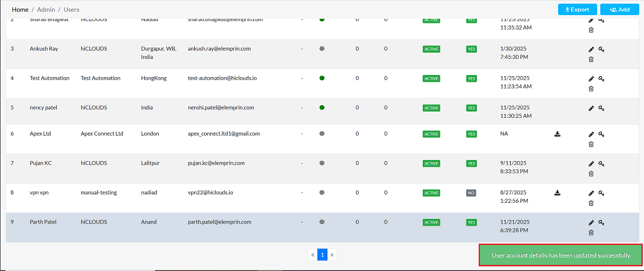The height and width of the screenshot is (271, 644).
Task: Click the NO badge in vpn vpn row
Action: click(x=471, y=193)
